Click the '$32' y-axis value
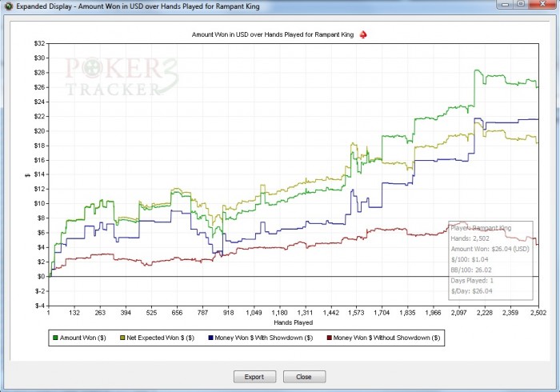 point(39,43)
